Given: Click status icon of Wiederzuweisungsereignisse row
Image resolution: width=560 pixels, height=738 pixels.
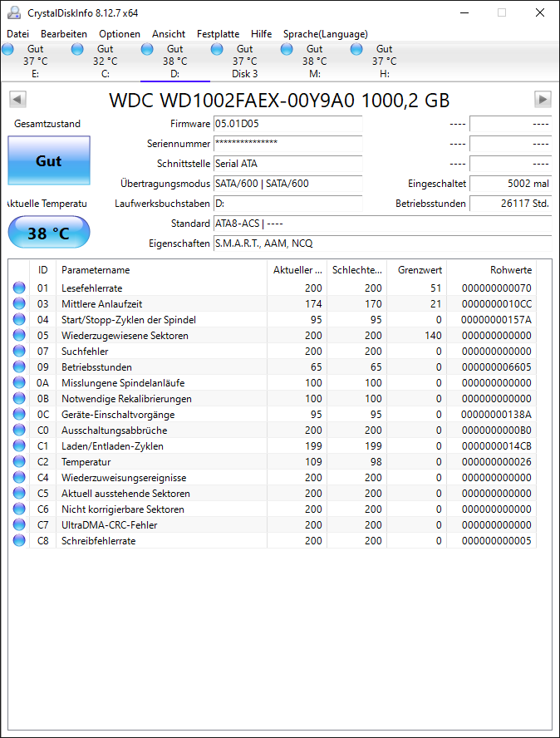Looking at the screenshot, I should pyautogui.click(x=19, y=477).
